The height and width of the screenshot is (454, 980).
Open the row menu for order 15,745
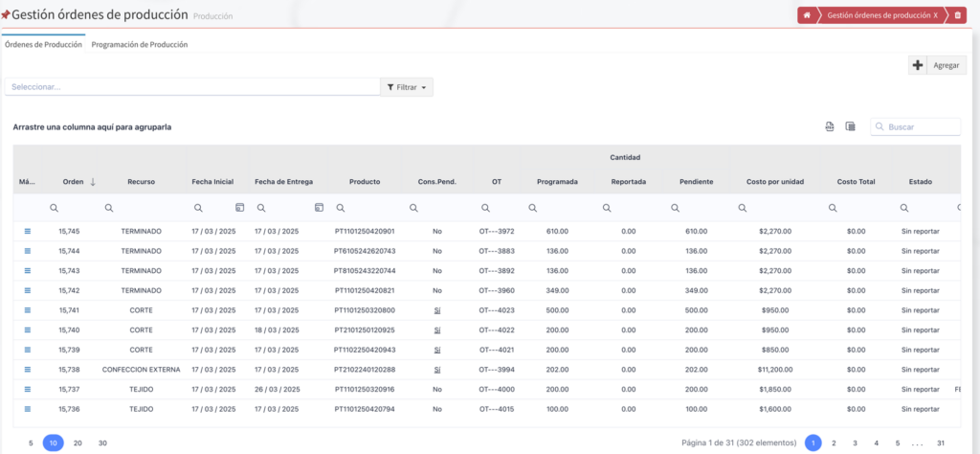(x=27, y=231)
